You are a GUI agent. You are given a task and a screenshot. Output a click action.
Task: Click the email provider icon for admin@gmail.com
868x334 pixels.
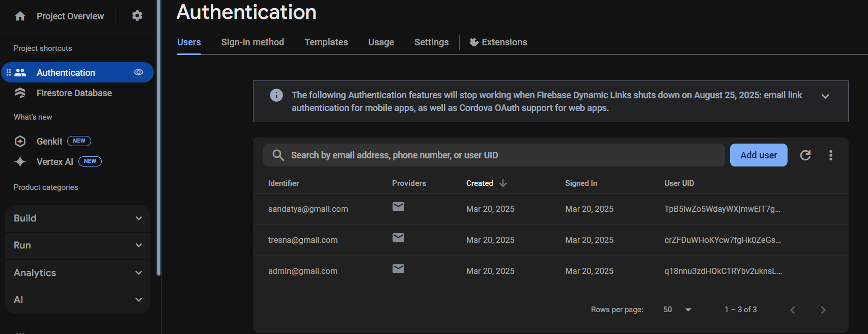coord(399,268)
